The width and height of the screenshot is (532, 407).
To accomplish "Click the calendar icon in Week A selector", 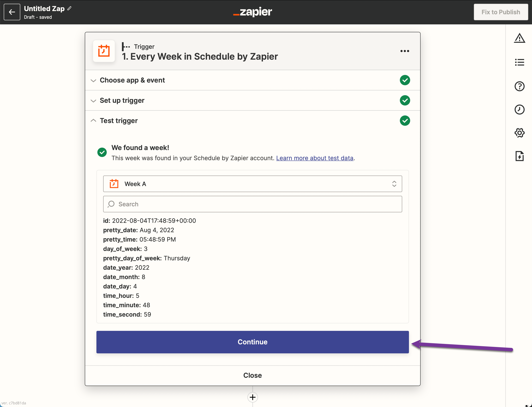I will (x=114, y=184).
